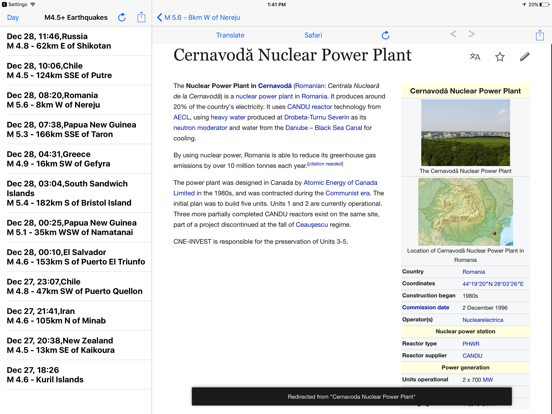Select the M 4.8 Puerto Quellon earthquake

click(76, 286)
